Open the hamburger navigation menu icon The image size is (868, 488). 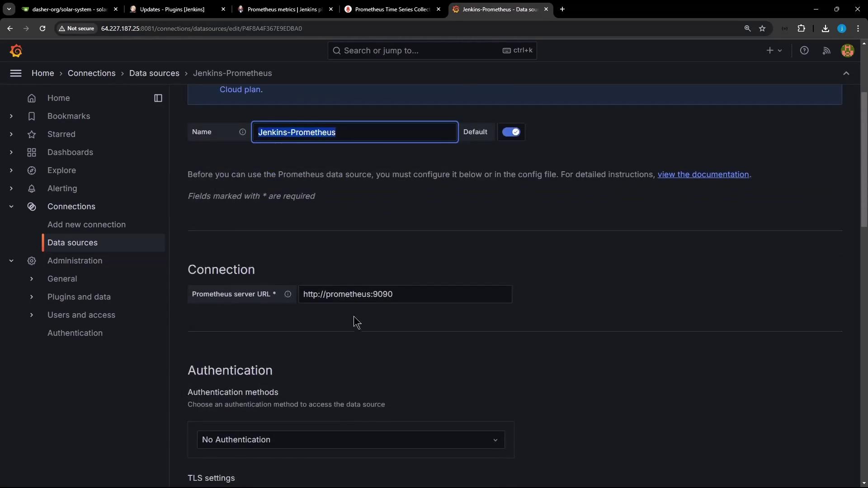(15, 73)
